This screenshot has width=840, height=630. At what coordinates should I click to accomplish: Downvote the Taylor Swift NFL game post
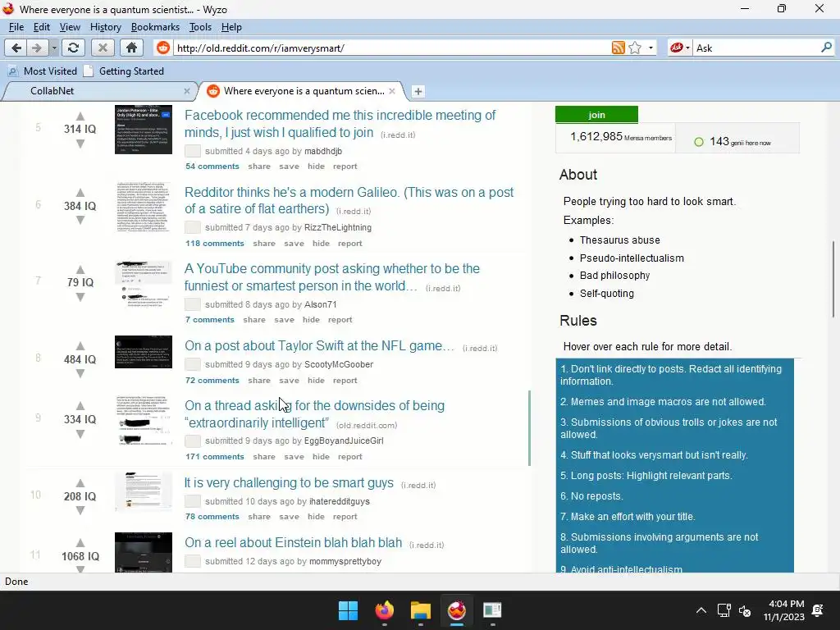pyautogui.click(x=80, y=373)
